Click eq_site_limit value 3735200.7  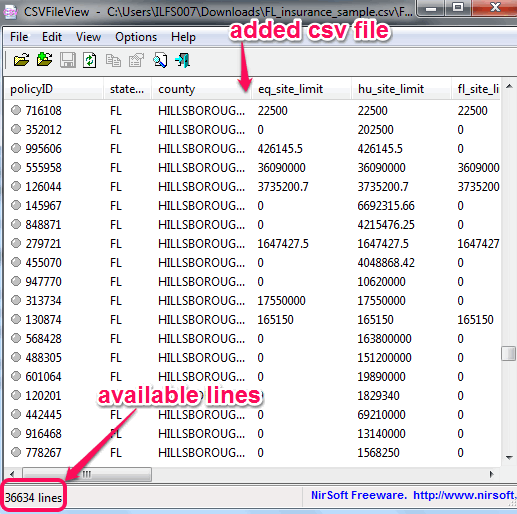coord(283,187)
